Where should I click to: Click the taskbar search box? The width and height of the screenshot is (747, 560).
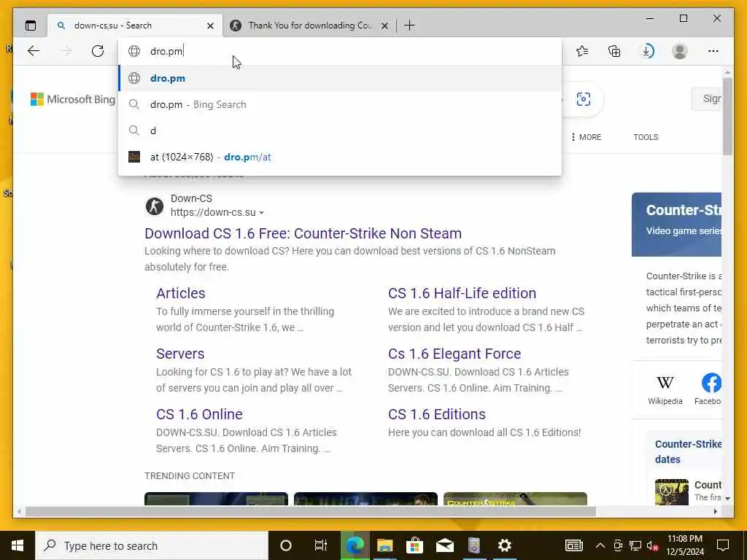[152, 545]
